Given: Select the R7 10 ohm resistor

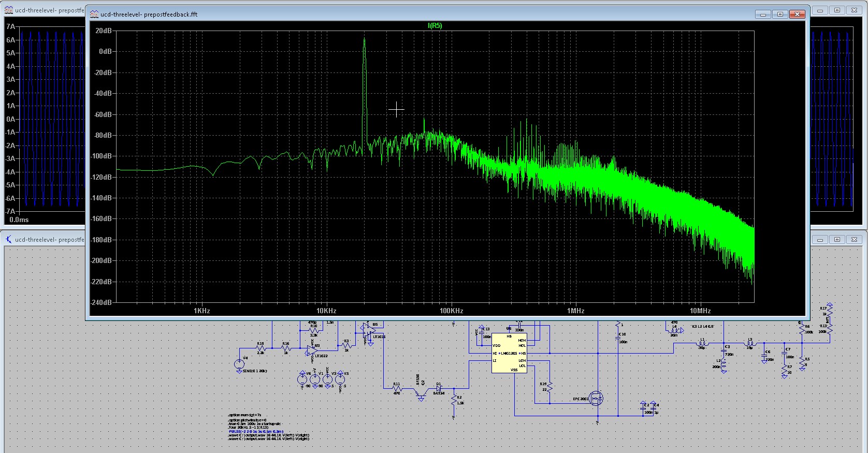Looking at the screenshot, I should [x=785, y=370].
